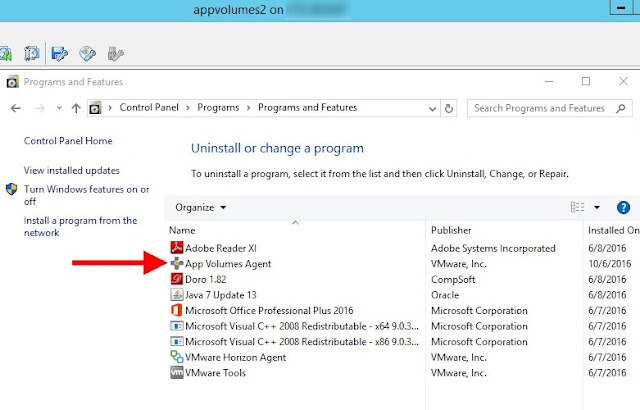Click the floppy drive connect icon
Image resolution: width=640 pixels, height=410 pixels.
[60, 53]
